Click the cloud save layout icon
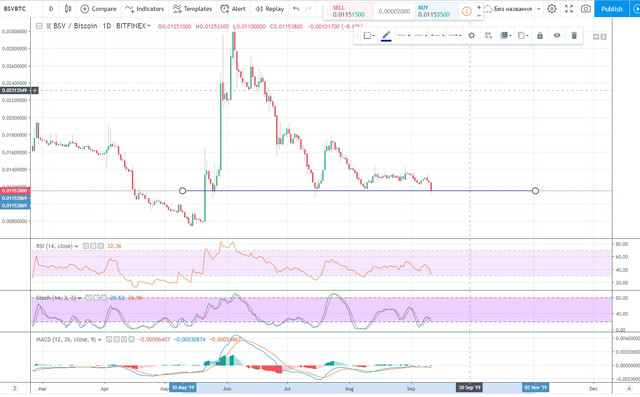This screenshot has height=397, width=640. pos(488,9)
